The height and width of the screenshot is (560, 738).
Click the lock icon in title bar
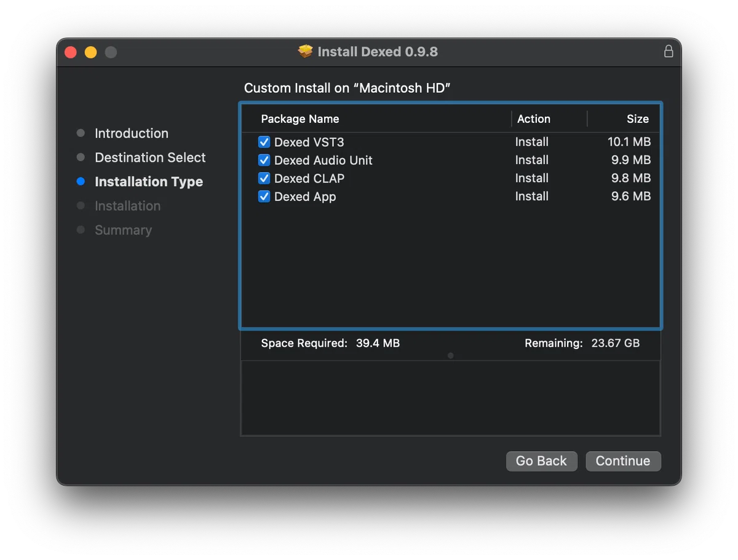[669, 52]
